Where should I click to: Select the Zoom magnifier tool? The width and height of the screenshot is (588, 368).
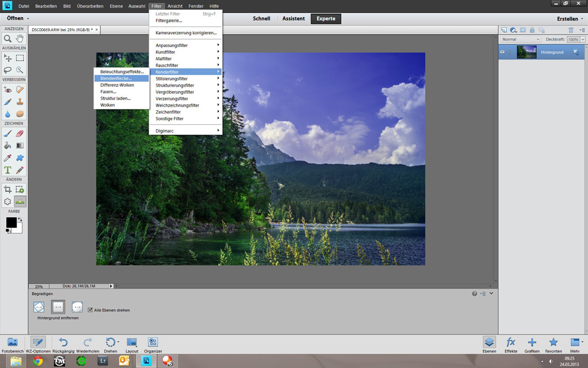tap(8, 38)
